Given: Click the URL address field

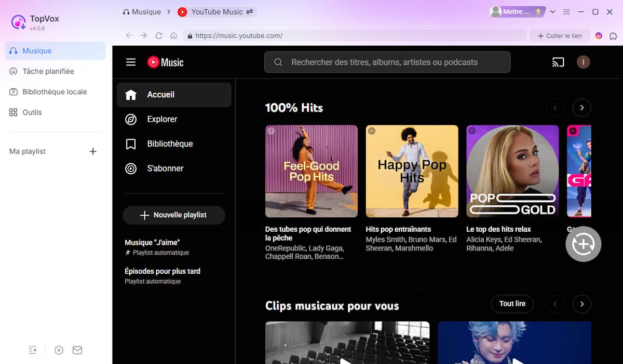Looking at the screenshot, I should (x=355, y=36).
